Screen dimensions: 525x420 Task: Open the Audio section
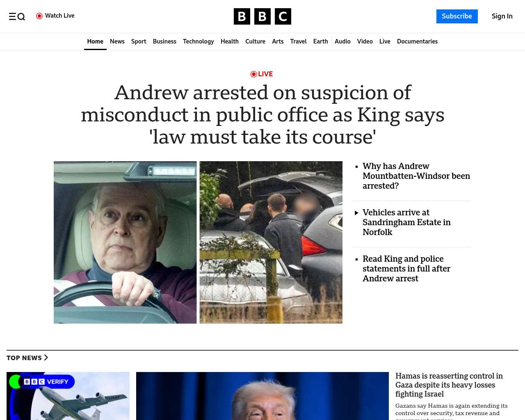click(342, 41)
